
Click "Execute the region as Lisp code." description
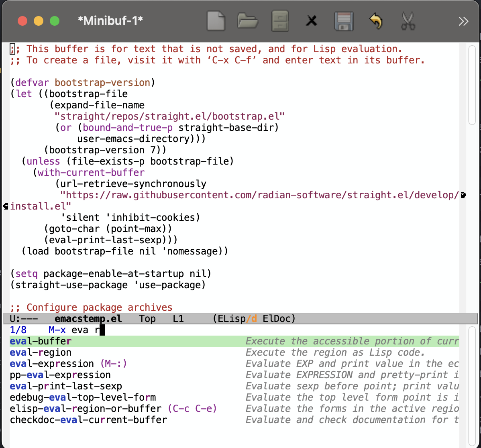[x=335, y=352]
